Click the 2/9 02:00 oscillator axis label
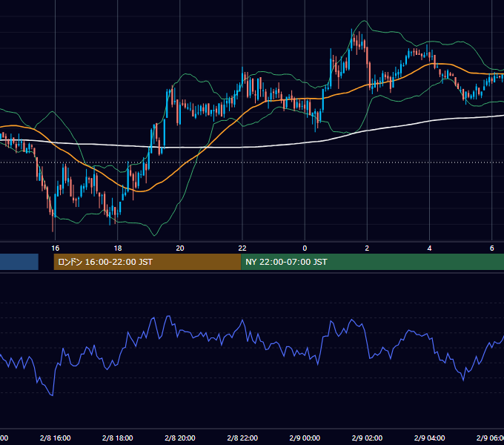 point(367,438)
